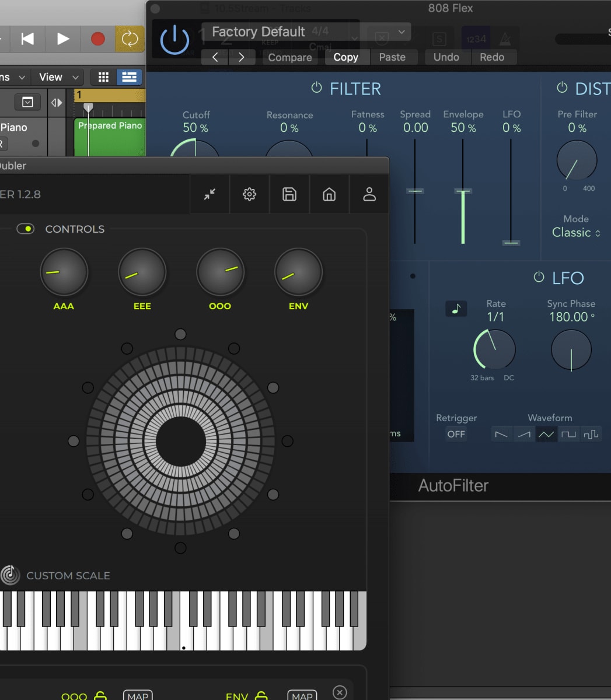
Task: Switch to the grid view layout button
Action: [103, 77]
